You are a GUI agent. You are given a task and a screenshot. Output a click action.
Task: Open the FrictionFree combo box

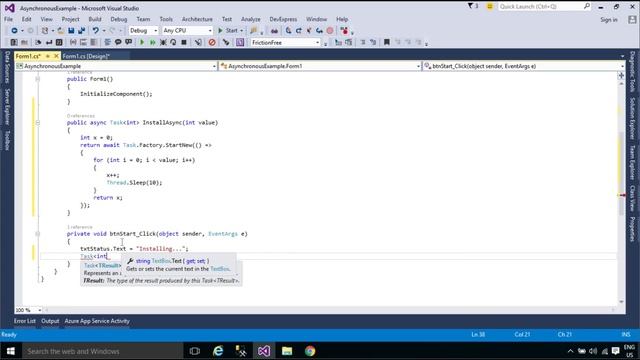(285, 42)
